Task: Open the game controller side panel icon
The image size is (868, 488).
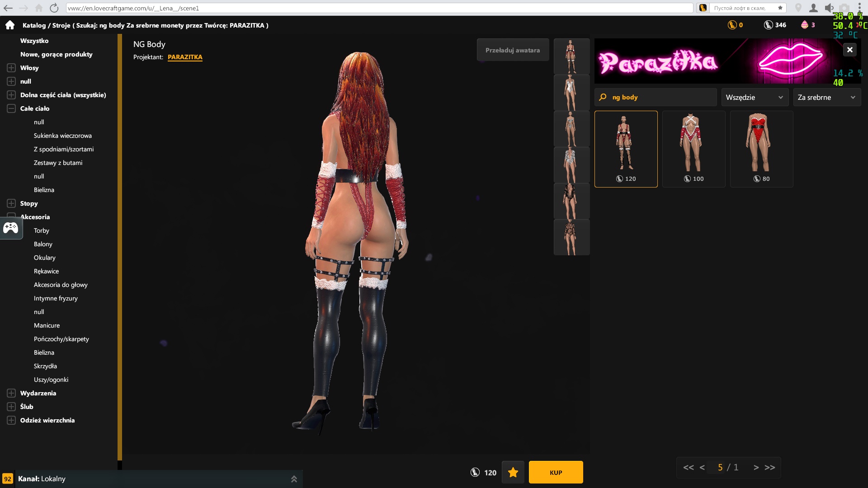Action: pyautogui.click(x=11, y=228)
